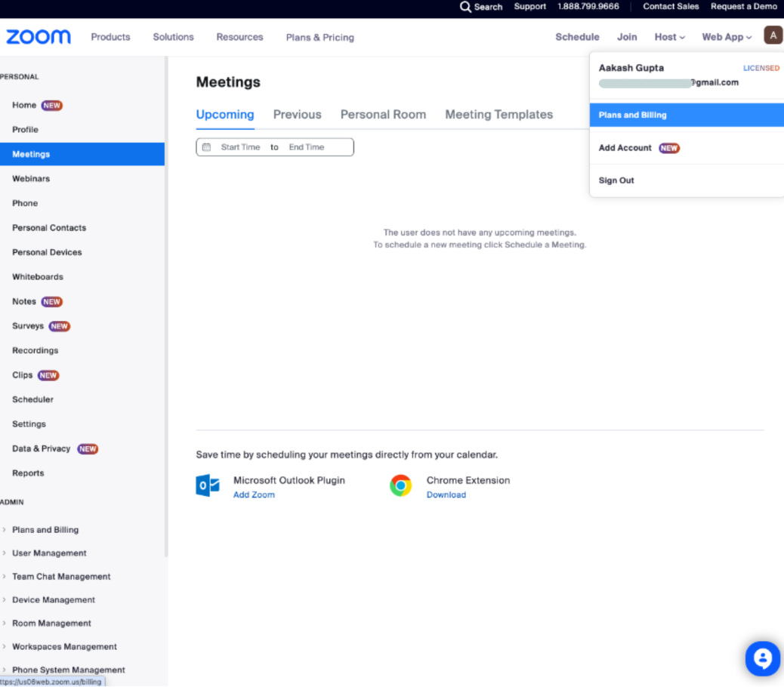
Task: Switch to the Upcoming tab
Action: (x=225, y=115)
